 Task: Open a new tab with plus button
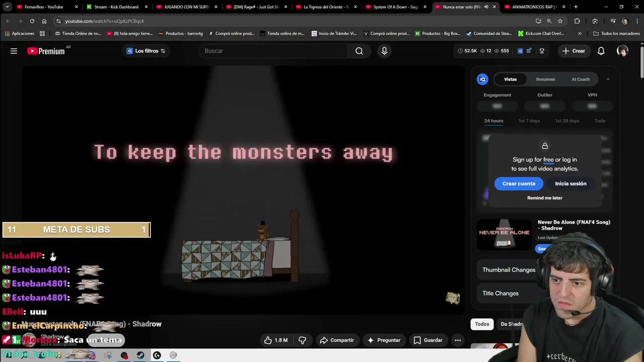576,7
